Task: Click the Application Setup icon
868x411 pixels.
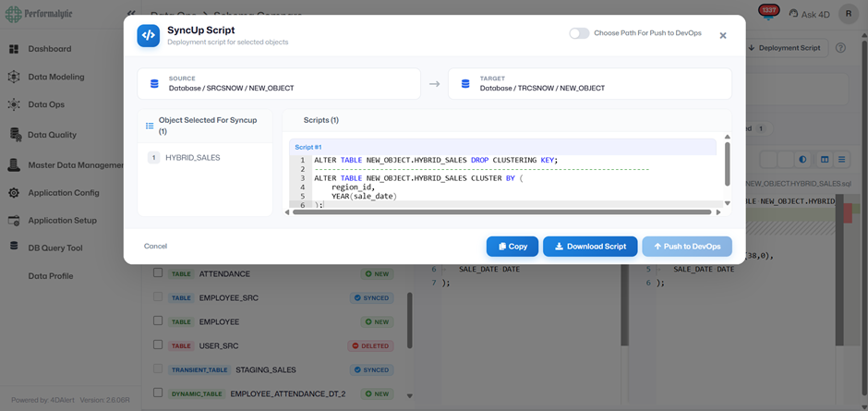Action: click(x=14, y=221)
